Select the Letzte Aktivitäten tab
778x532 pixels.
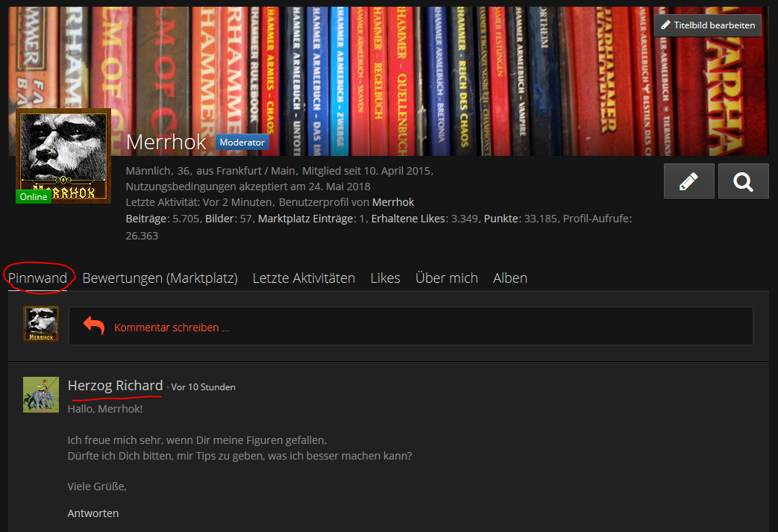[304, 278]
